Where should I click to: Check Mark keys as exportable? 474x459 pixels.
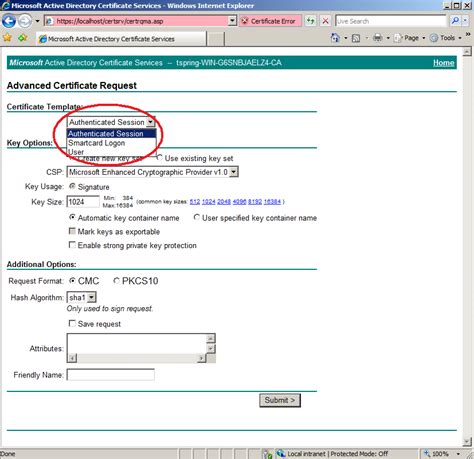point(72,231)
